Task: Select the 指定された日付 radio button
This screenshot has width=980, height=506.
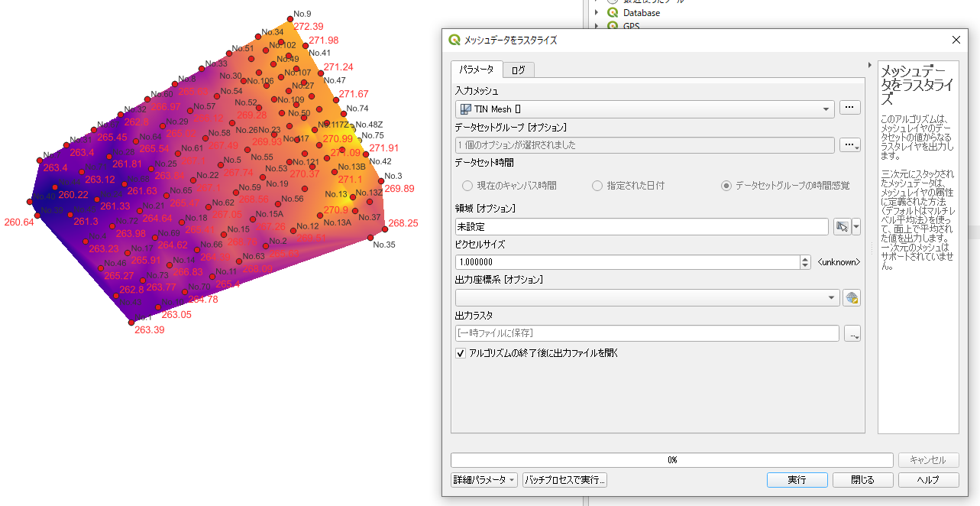Action: click(597, 186)
